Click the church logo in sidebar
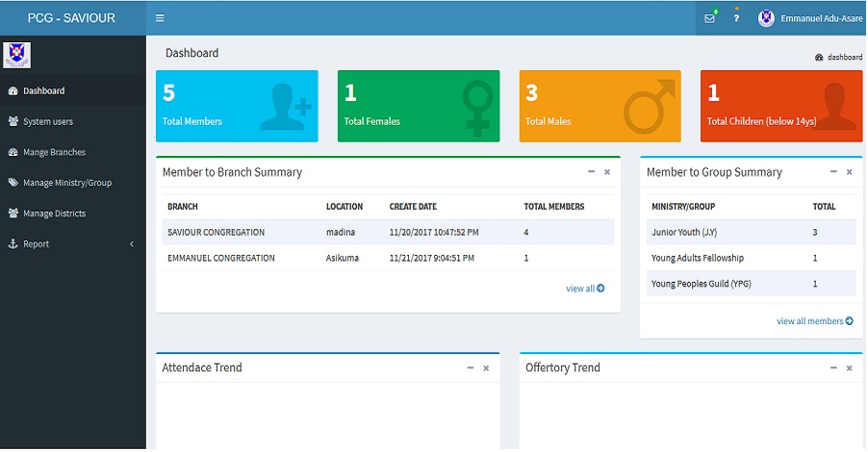 coord(16,55)
